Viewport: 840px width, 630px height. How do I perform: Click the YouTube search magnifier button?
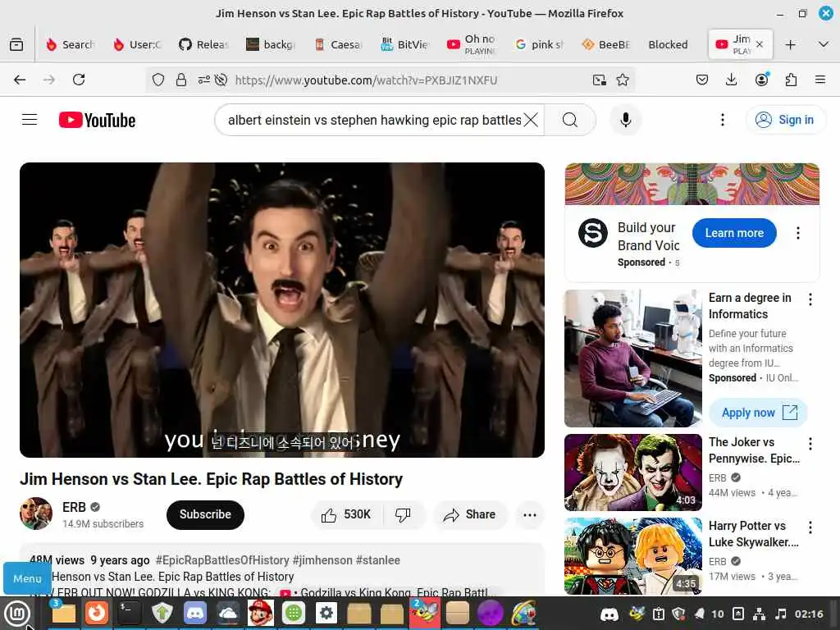[x=570, y=120]
